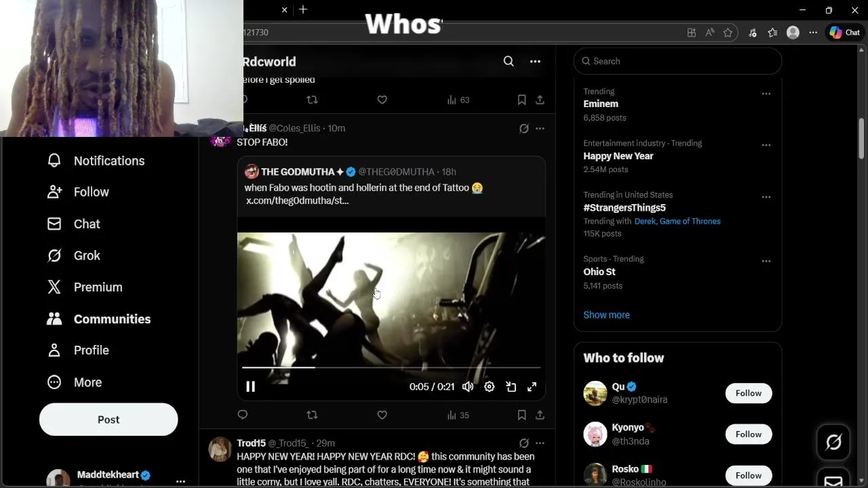Open more options for #StrangersThings5 trend
Screen dimensions: 868x488
[x=766, y=197]
